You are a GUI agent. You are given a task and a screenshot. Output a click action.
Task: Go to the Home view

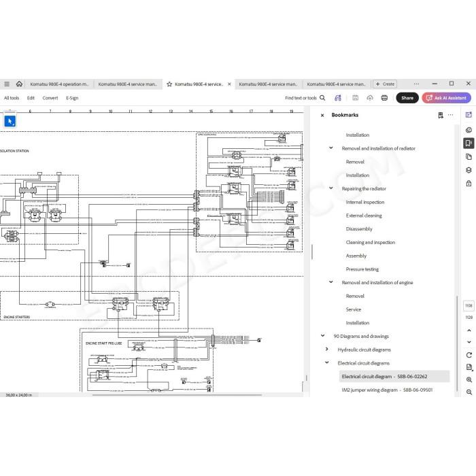click(19, 84)
